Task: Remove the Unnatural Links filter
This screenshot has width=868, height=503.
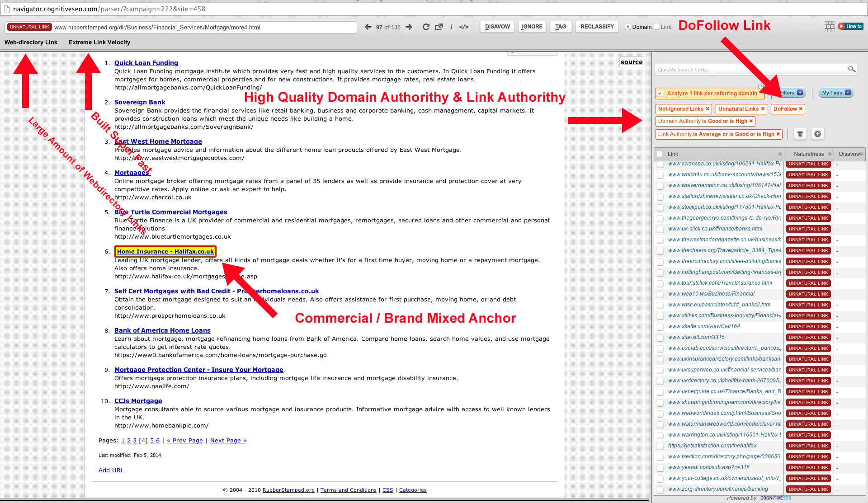Action: point(763,109)
